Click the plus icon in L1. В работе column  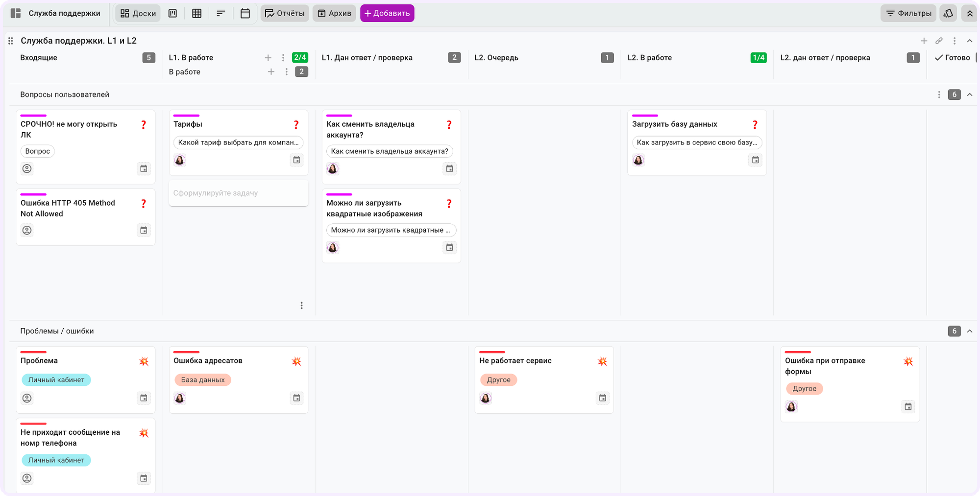click(x=268, y=58)
